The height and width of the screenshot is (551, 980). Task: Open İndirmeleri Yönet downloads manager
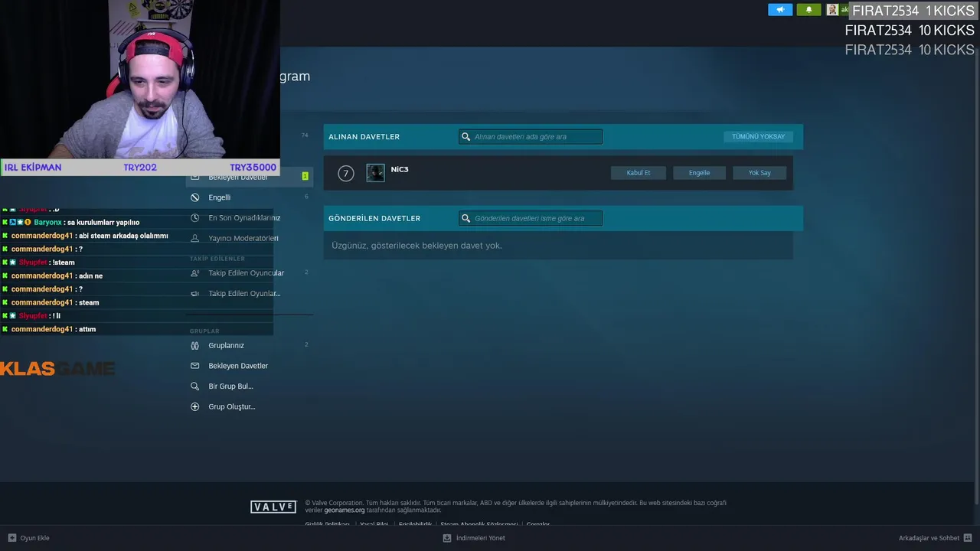tap(473, 538)
